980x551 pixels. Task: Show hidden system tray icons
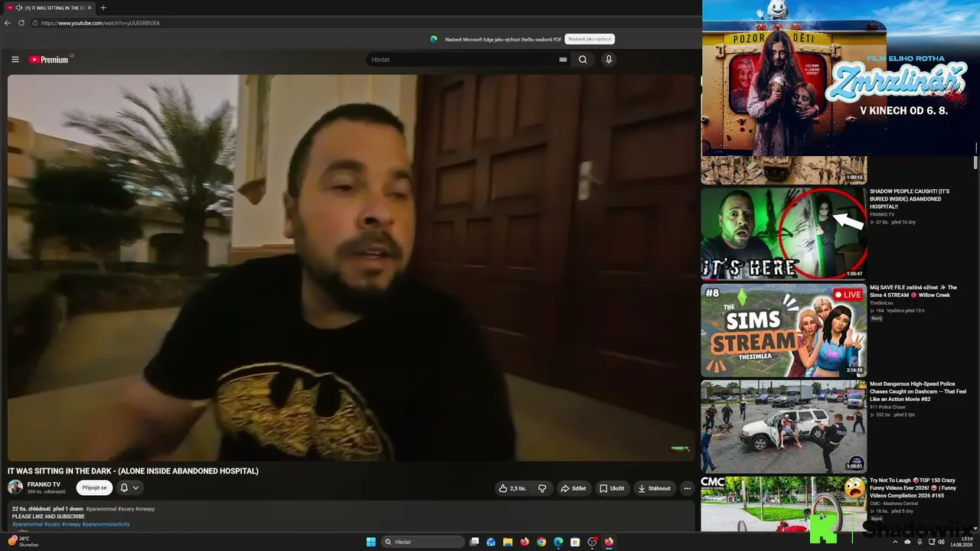click(896, 542)
